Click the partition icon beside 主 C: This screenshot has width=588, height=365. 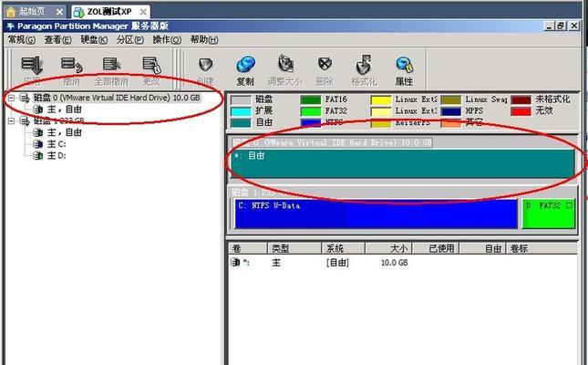[38, 144]
